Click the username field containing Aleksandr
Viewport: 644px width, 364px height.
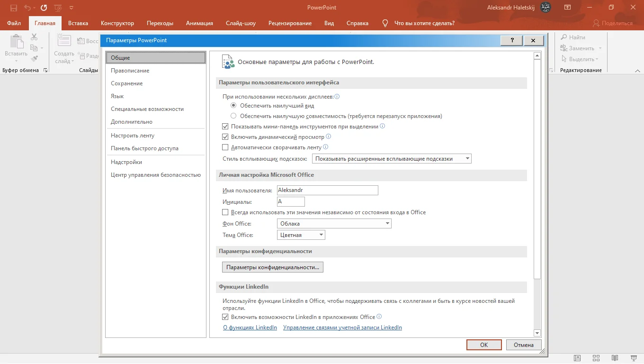tap(327, 190)
